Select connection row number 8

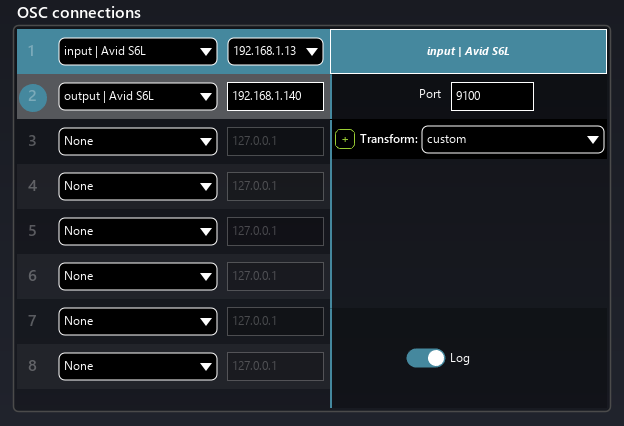[x=32, y=366]
